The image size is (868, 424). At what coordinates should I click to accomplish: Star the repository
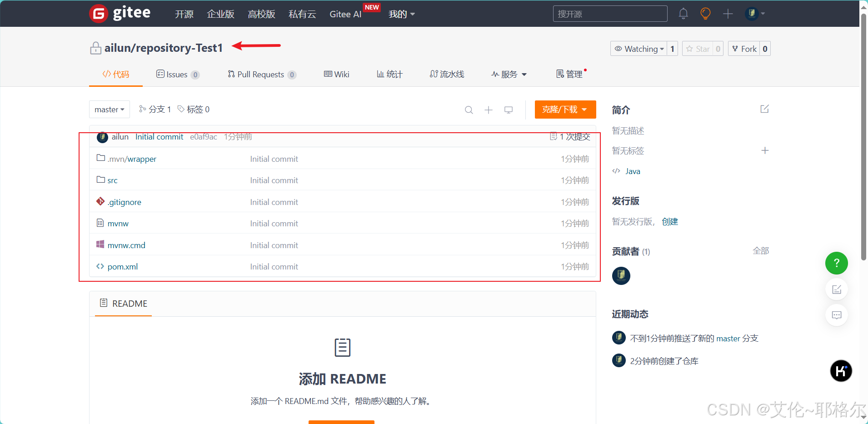coord(698,49)
